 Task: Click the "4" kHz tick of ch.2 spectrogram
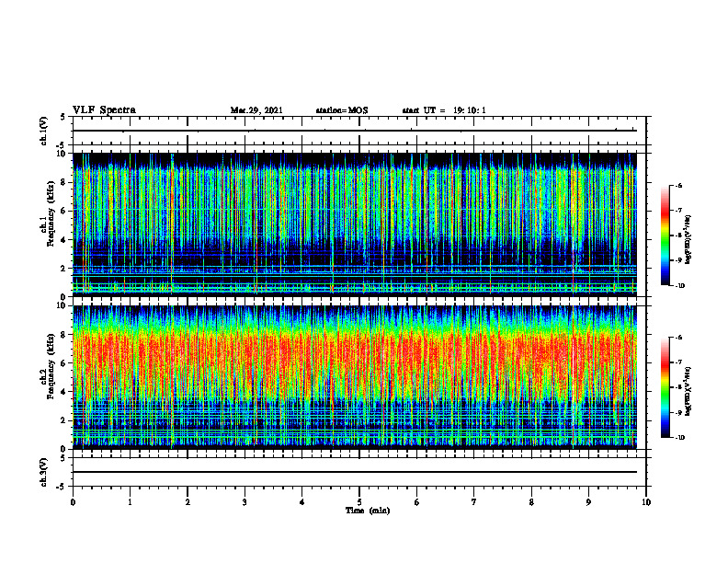coord(64,392)
